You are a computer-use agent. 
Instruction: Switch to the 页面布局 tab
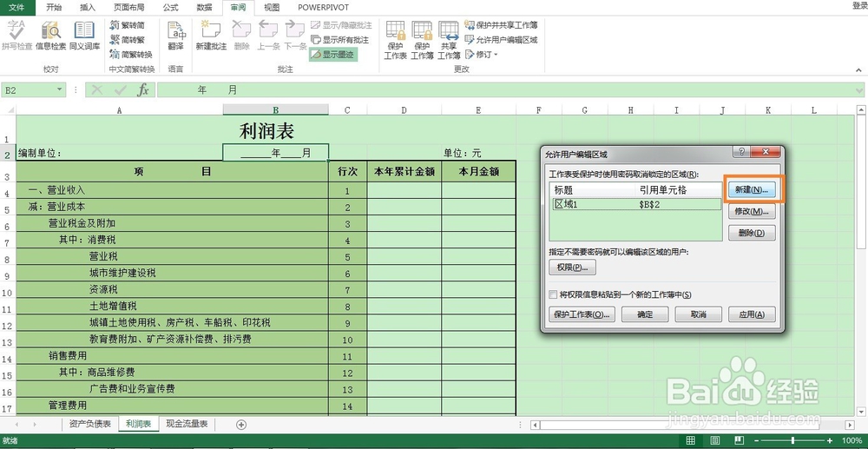coord(128,7)
